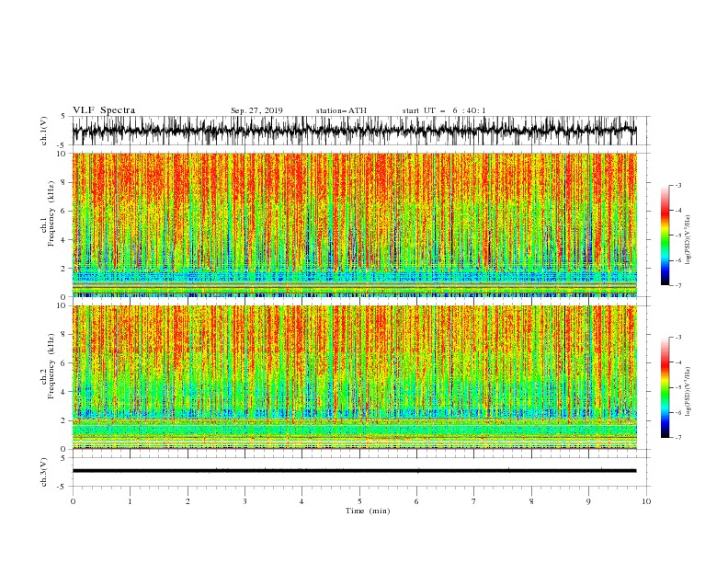Image resolution: width=728 pixels, height=563 pixels.
Task: Click time-axis tick label "5"
Action: [359, 501]
